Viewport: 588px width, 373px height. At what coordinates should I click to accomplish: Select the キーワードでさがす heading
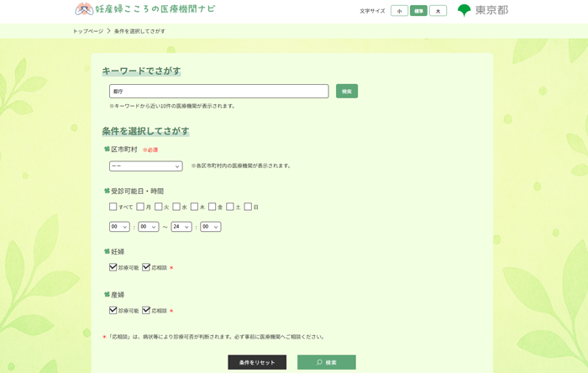(141, 71)
